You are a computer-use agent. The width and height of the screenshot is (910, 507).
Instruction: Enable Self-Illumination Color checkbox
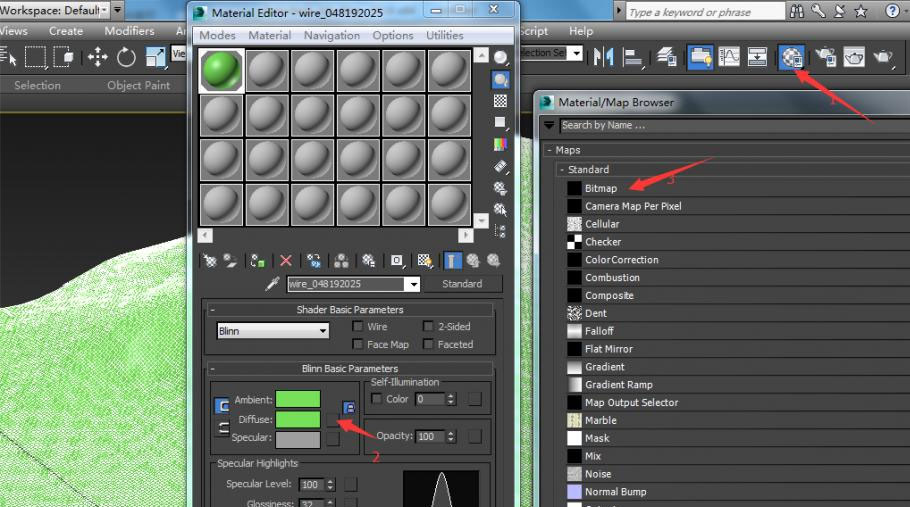pyautogui.click(x=377, y=399)
